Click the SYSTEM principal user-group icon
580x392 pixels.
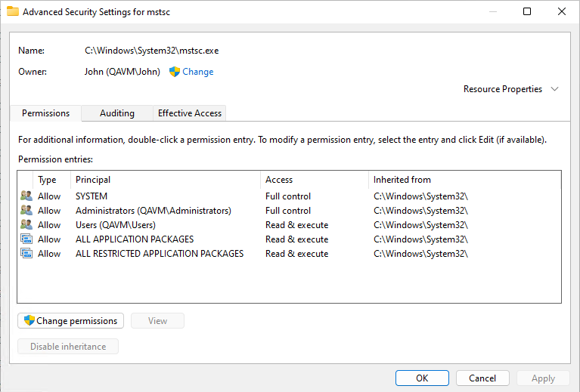(x=26, y=196)
